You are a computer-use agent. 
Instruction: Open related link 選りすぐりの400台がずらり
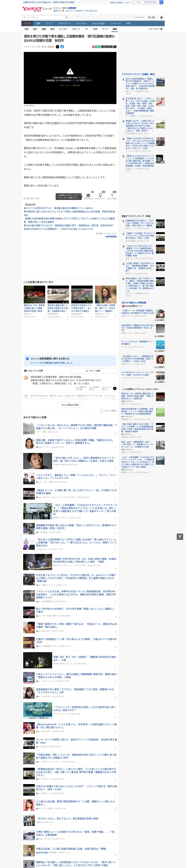(58, 208)
